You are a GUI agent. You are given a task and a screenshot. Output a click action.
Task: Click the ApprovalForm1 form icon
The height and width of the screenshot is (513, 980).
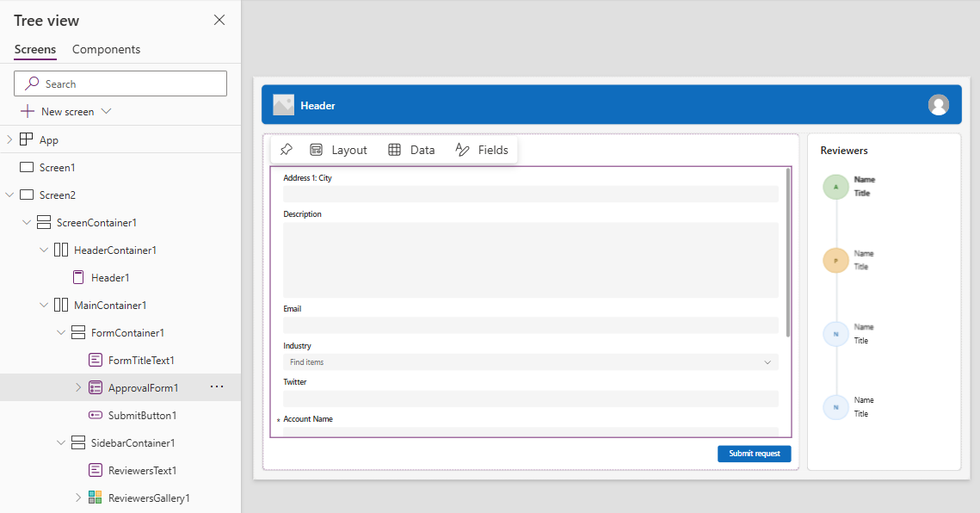(x=95, y=387)
